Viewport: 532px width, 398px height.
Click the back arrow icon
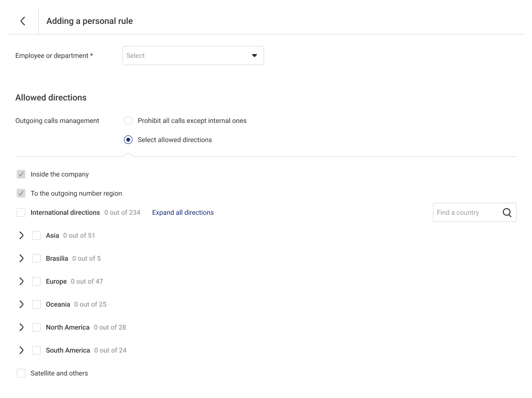[x=23, y=21]
